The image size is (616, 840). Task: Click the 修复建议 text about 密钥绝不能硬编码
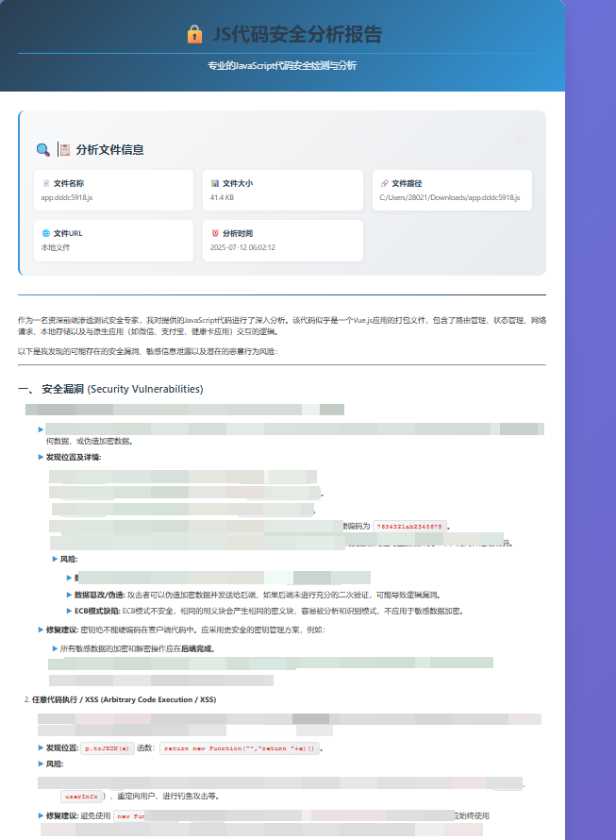coord(185,630)
